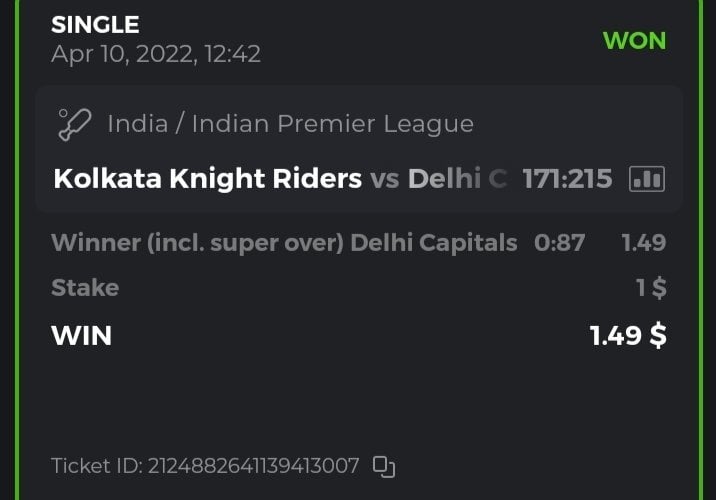
Task: Click the 1.49 $ winnings amount
Action: pyautogui.click(x=627, y=336)
